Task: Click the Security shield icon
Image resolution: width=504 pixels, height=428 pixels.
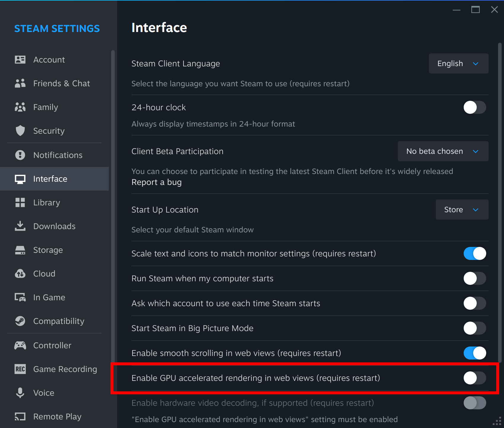Action: (x=20, y=131)
